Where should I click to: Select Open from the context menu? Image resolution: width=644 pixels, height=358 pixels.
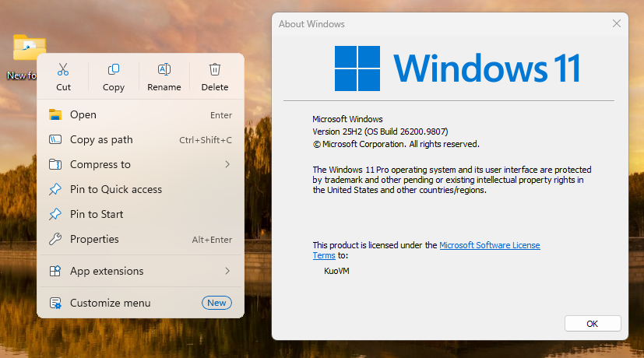[140, 115]
